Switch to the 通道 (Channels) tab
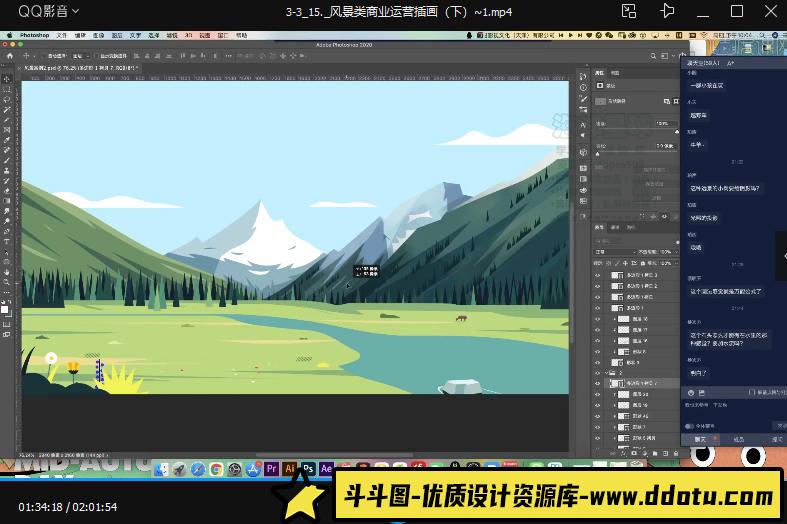The image size is (787, 524). 615,227
